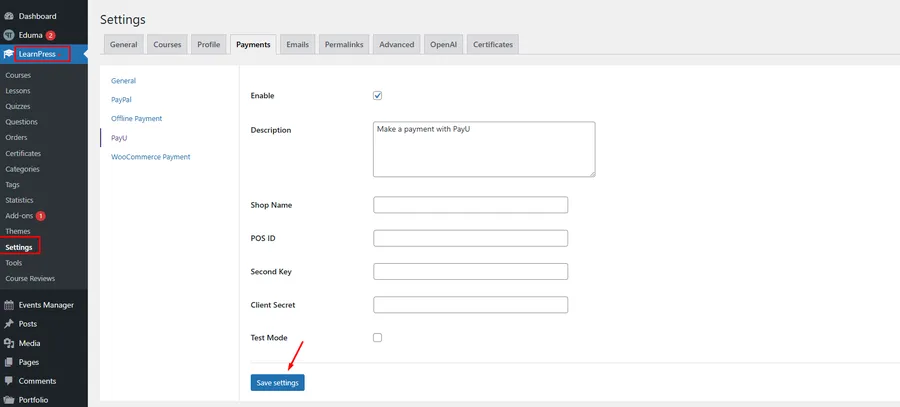Click the Eduma theme icon

9,35
